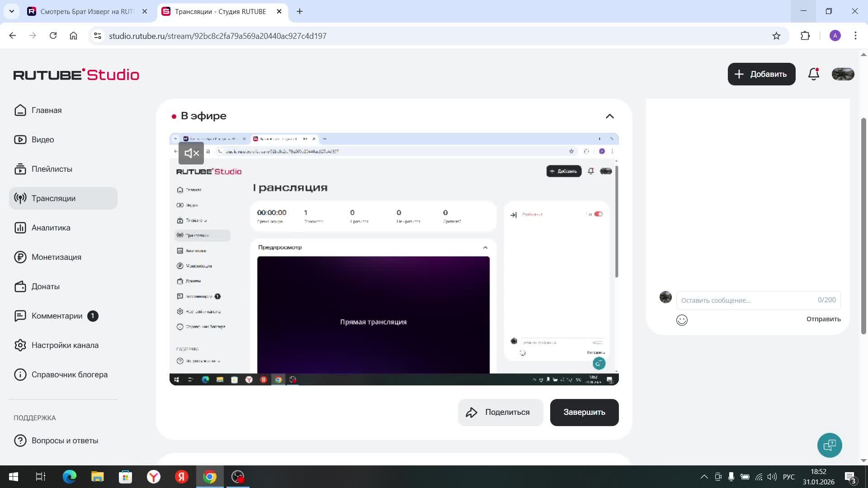Go to Монетизация section
868x488 pixels.
click(56, 257)
